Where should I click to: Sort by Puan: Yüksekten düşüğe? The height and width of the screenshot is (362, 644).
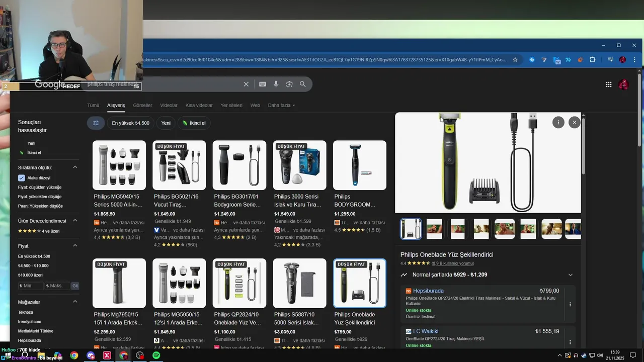click(40, 206)
